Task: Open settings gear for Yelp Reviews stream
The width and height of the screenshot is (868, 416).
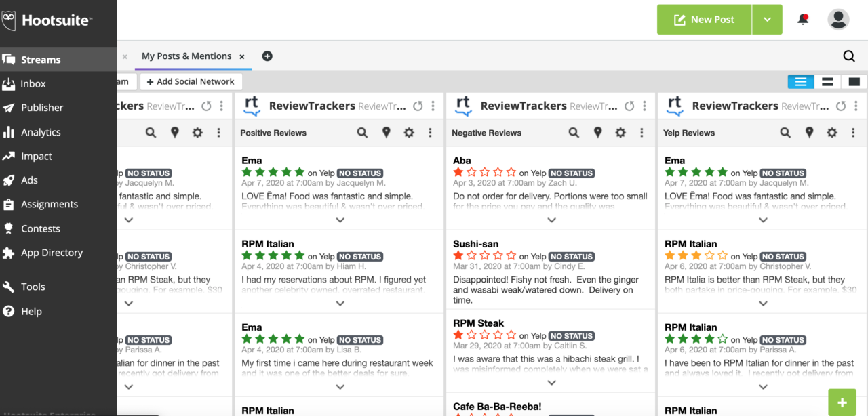Action: click(833, 133)
